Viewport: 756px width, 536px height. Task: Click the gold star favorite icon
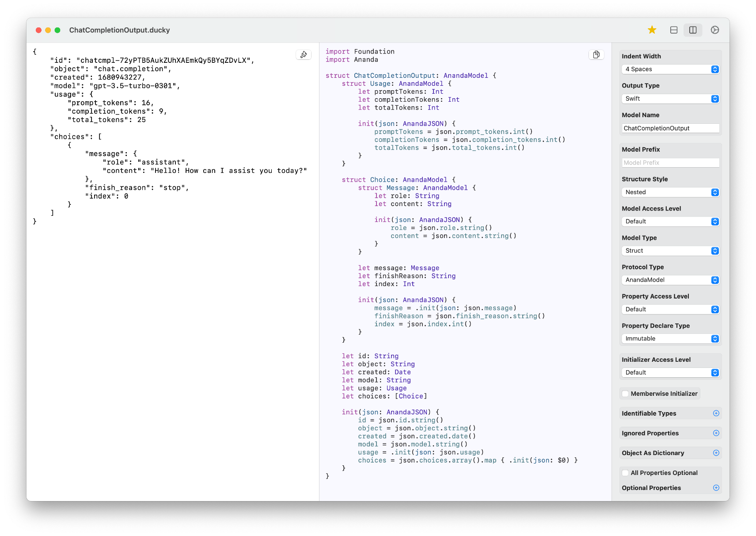pos(652,30)
